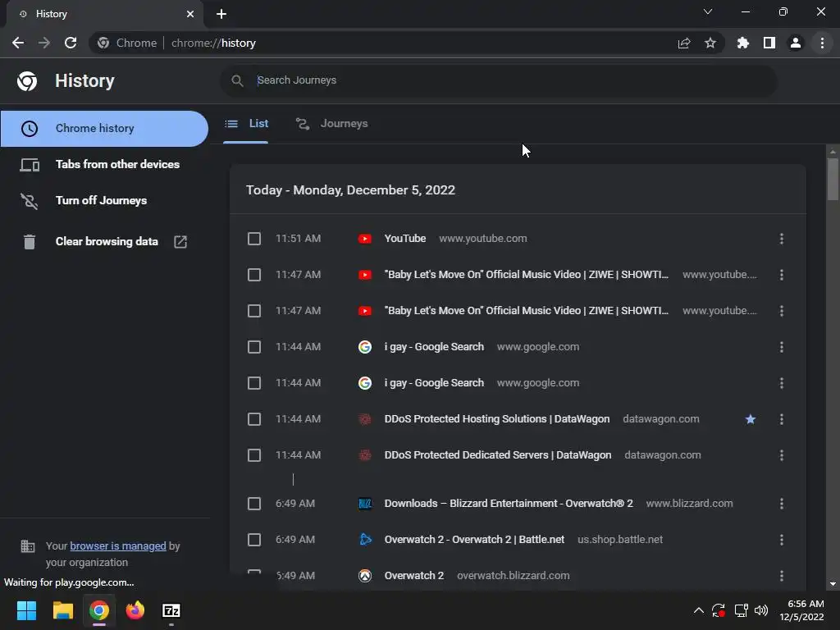Check the DDoS Protected Dedicated Servers checkbox

click(254, 455)
